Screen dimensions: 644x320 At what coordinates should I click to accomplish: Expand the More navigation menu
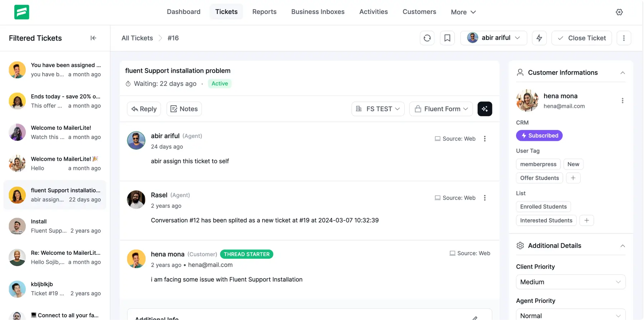(x=463, y=12)
